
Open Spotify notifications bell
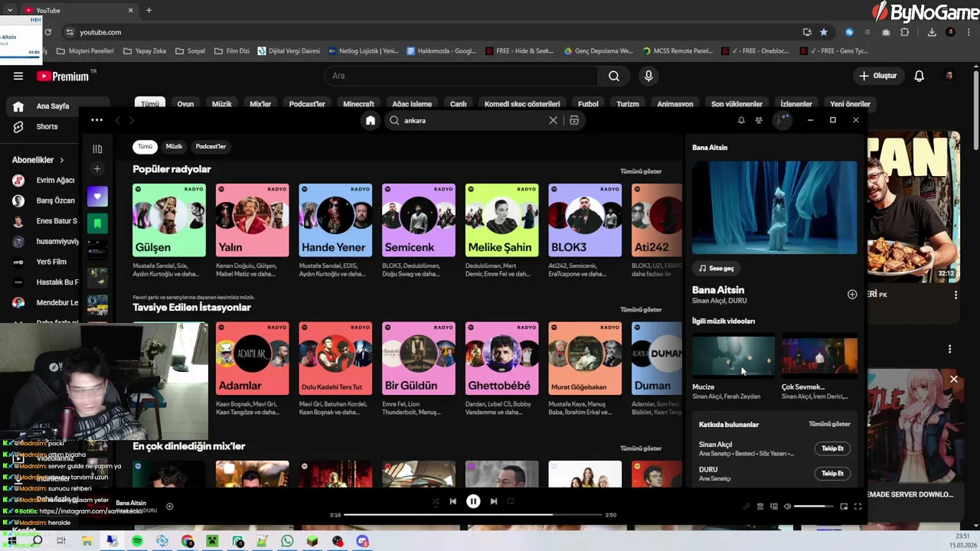[x=741, y=120]
